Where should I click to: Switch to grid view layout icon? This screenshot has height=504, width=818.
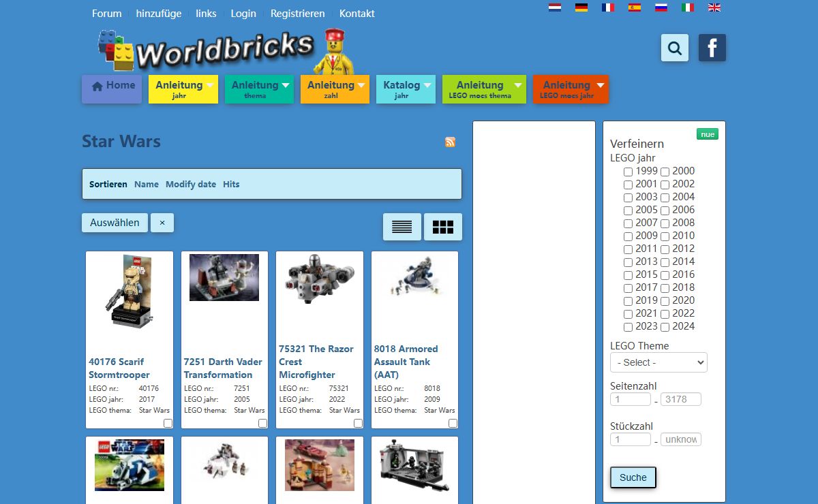coord(443,227)
